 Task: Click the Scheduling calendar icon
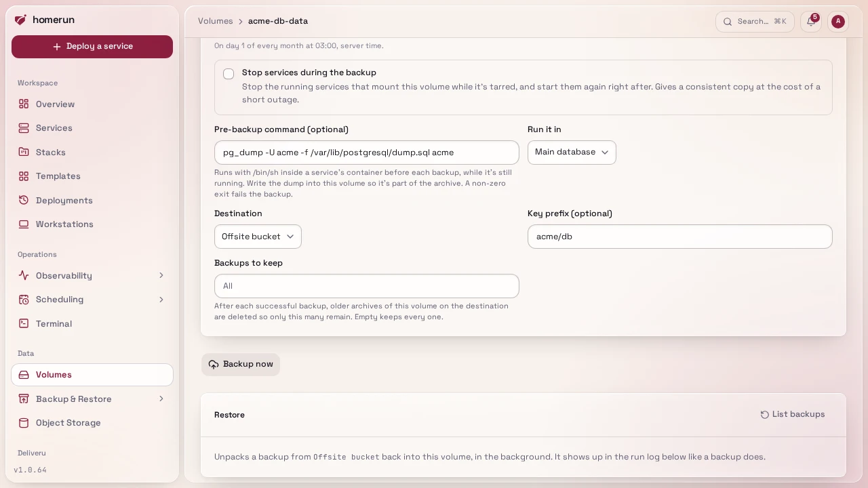24,300
